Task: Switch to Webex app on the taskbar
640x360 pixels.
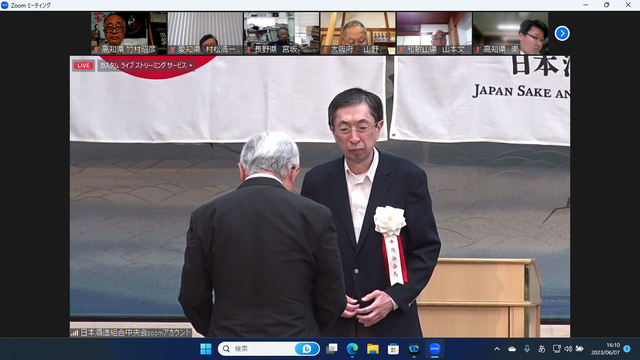Action: [414, 349]
